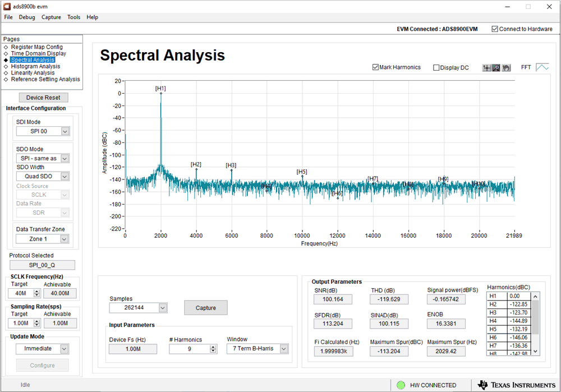The height and width of the screenshot is (392, 561).
Task: Click the green HW Connected status indicator
Action: tap(401, 385)
